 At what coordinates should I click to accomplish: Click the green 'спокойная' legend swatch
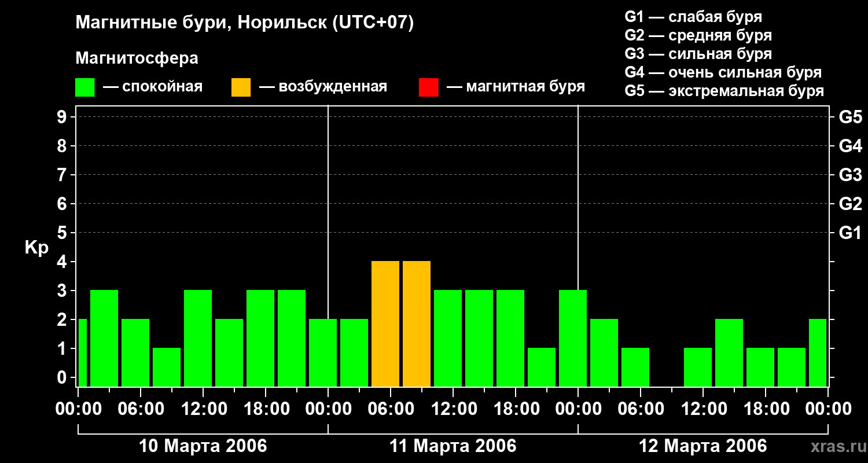tap(85, 87)
